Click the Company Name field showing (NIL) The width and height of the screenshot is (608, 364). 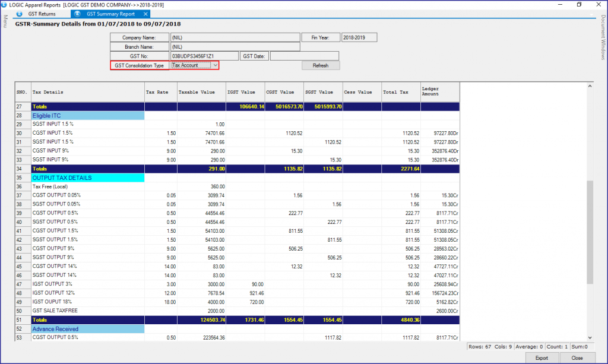coord(235,37)
